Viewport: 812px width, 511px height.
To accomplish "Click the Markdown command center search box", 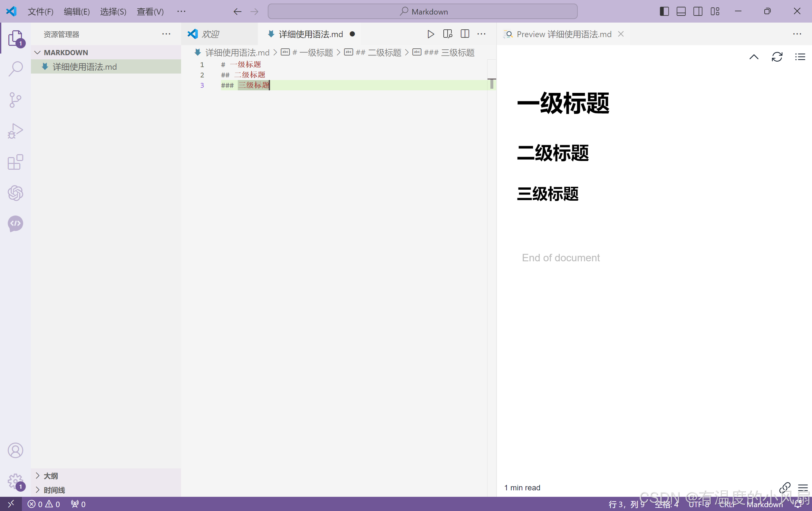I will [x=422, y=12].
